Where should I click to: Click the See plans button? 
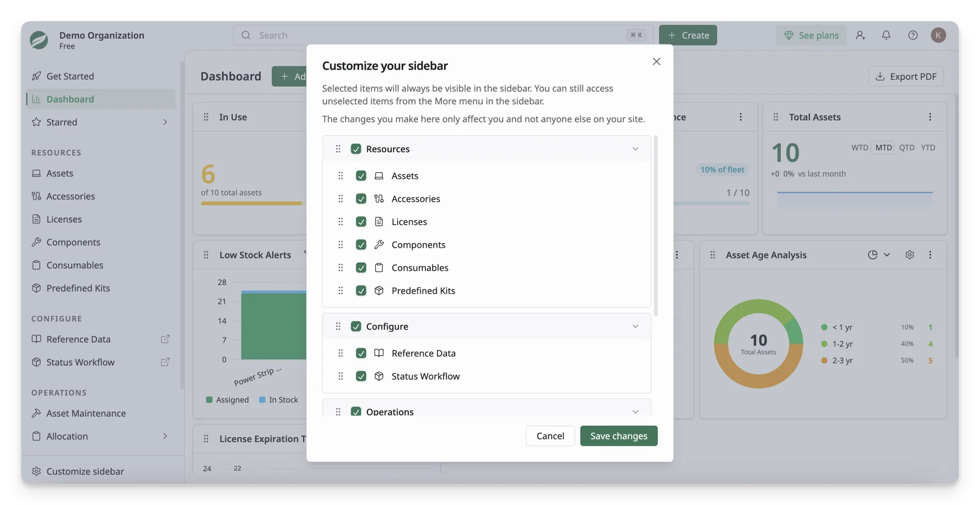[x=811, y=35]
